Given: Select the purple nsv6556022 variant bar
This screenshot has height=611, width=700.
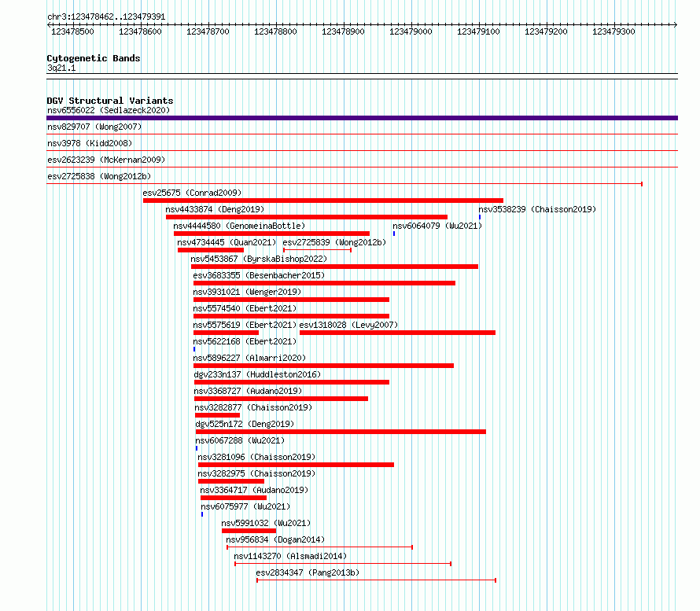Looking at the screenshot, I should [x=362, y=118].
